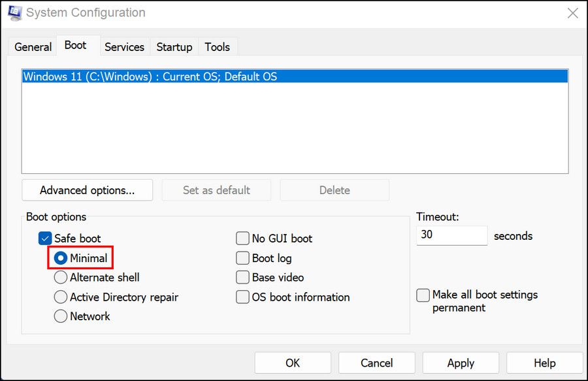Switch to the General tab

click(33, 47)
